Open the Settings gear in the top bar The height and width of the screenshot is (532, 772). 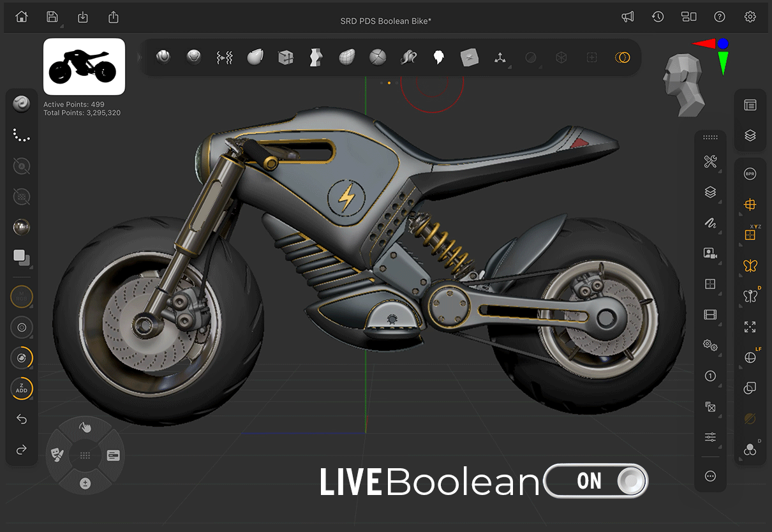[750, 16]
